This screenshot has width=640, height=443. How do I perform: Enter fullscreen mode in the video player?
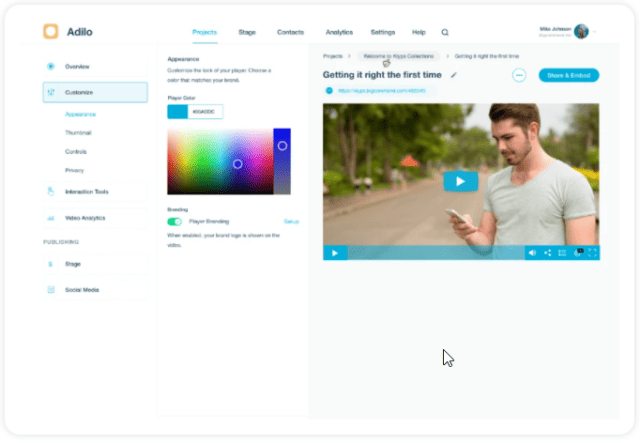[x=592, y=253]
